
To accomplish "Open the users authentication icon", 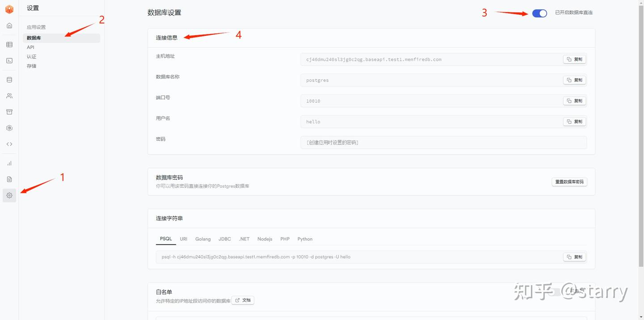I will pos(9,96).
